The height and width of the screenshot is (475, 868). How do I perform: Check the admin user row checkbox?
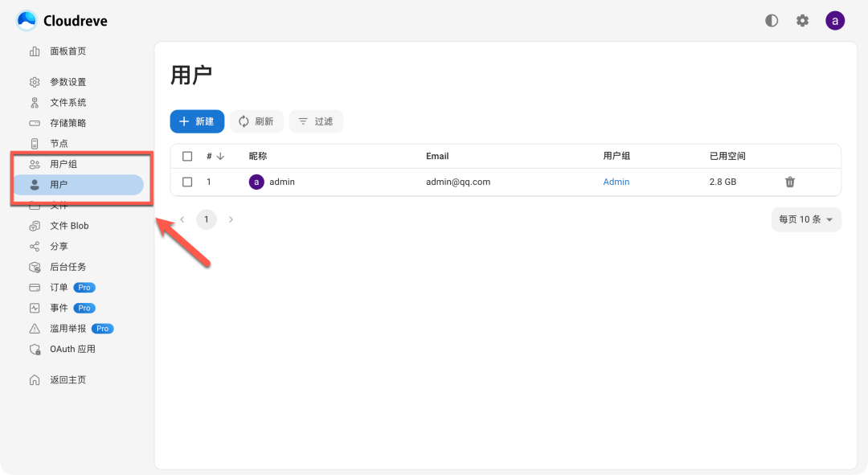point(187,182)
